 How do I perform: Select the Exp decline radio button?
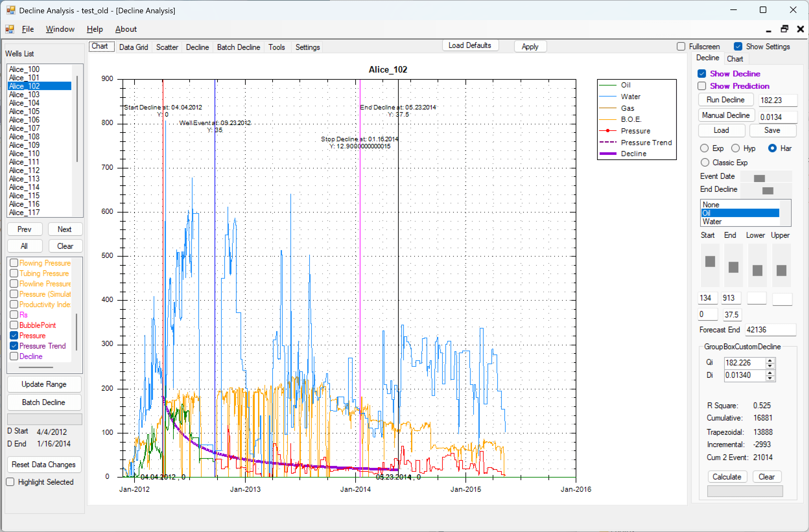pyautogui.click(x=704, y=148)
